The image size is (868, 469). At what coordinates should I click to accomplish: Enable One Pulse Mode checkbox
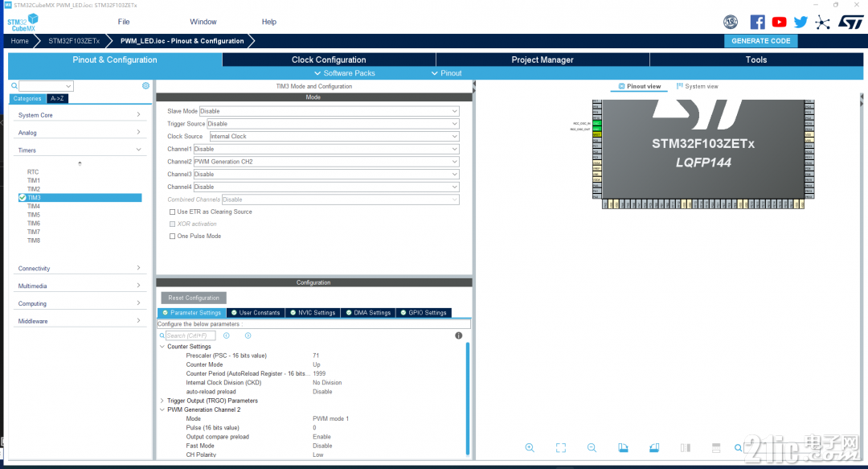coord(172,237)
